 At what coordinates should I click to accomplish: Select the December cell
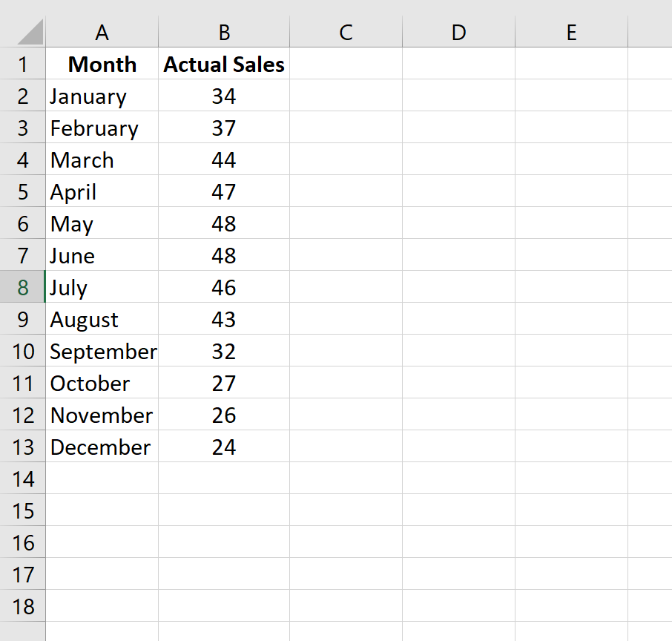102,447
